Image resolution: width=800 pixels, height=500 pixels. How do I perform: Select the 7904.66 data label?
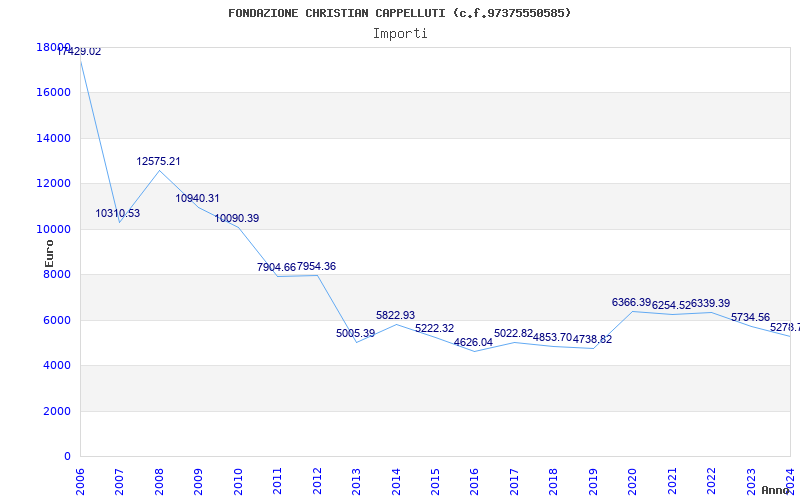pyautogui.click(x=276, y=267)
